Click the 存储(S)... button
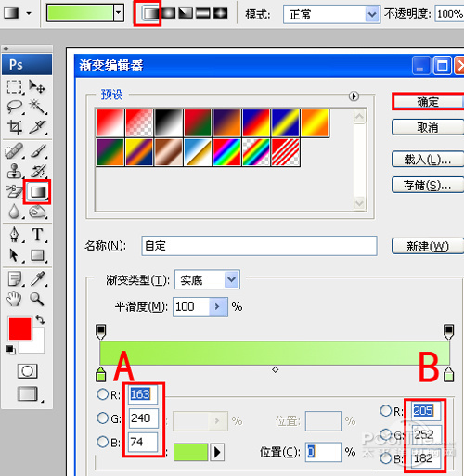 (428, 185)
